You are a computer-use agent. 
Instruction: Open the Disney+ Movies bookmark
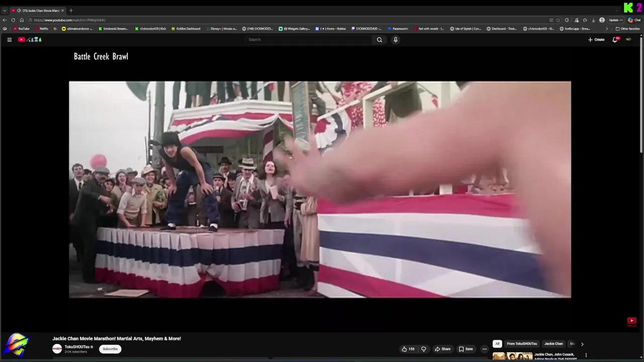pos(220,29)
